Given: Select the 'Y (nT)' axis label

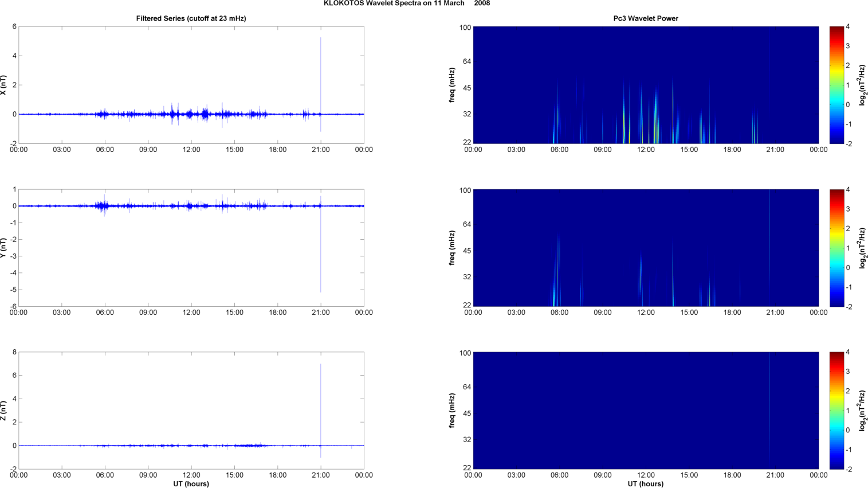Looking at the screenshot, I should [4, 248].
